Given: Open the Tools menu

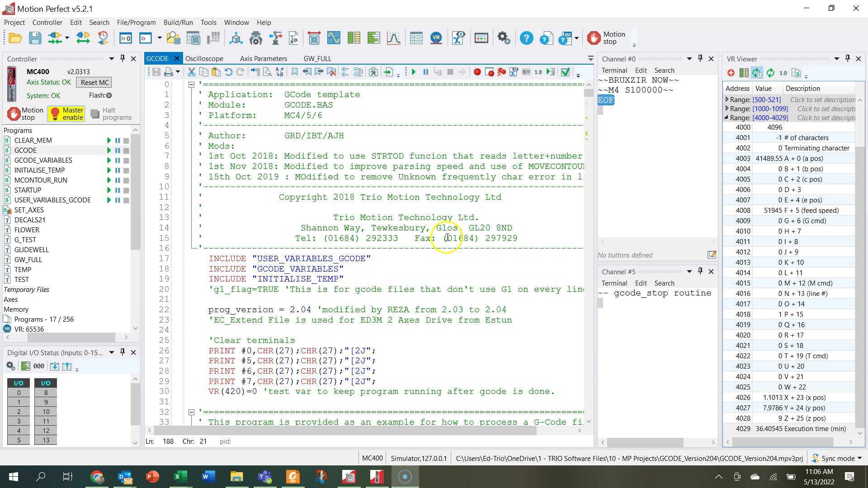Looking at the screenshot, I should point(208,22).
